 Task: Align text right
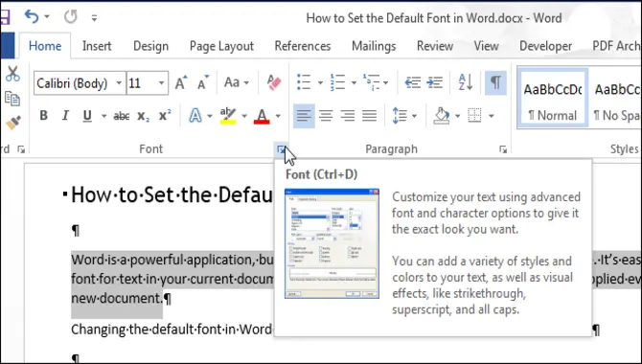coord(348,116)
